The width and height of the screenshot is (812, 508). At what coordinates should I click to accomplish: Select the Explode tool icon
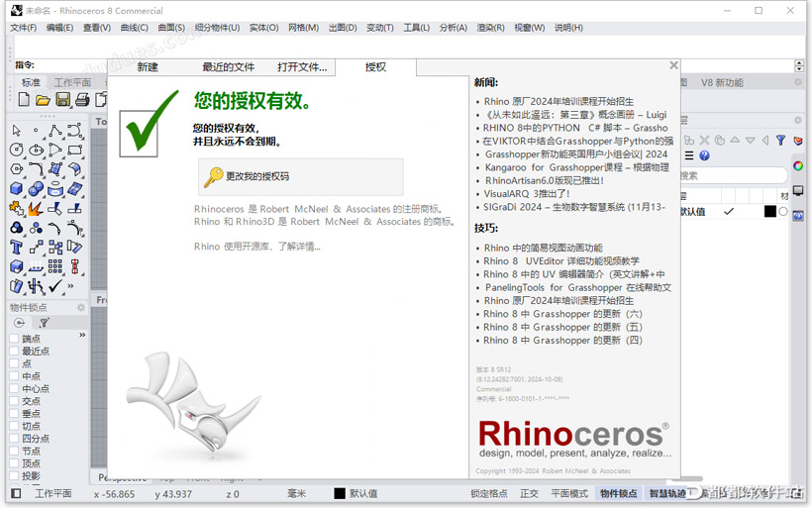click(36, 209)
